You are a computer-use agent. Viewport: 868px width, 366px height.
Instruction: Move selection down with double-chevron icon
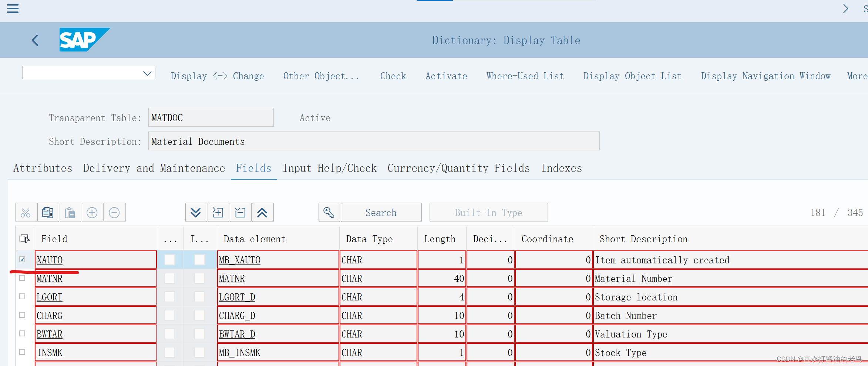pyautogui.click(x=196, y=212)
